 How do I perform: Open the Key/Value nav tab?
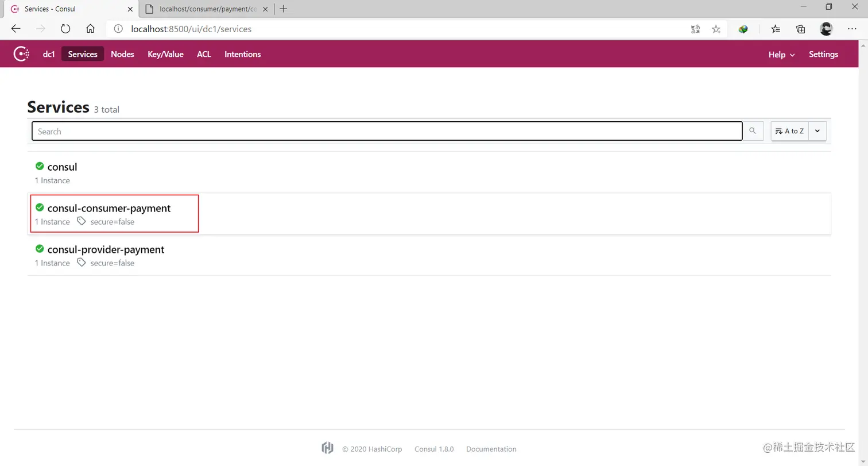click(165, 54)
